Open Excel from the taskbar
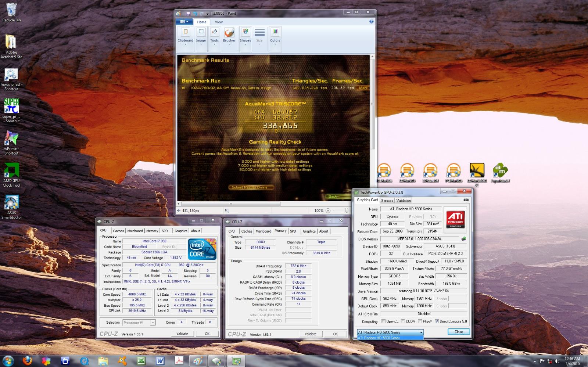 click(141, 361)
